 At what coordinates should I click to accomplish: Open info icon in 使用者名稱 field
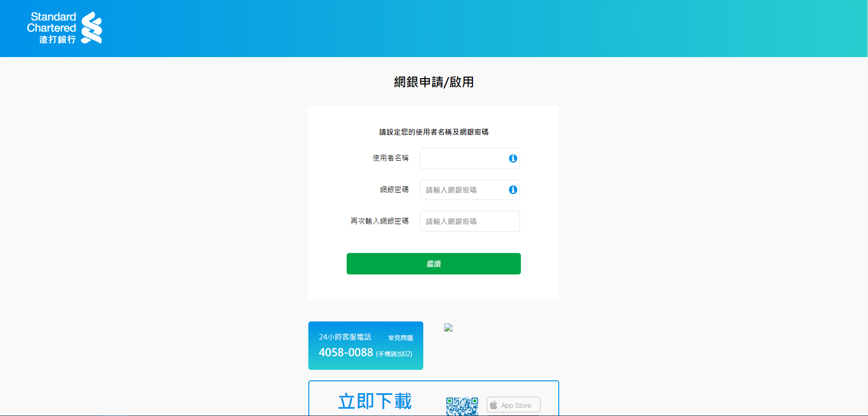coord(513,158)
